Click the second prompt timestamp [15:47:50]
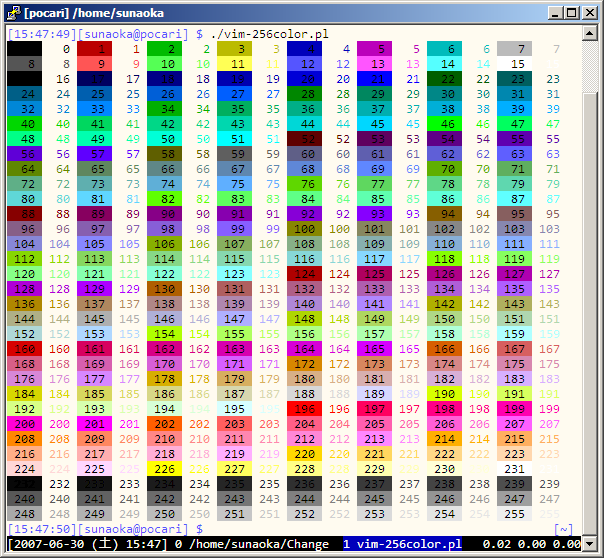The height and width of the screenshot is (558, 604). (x=42, y=529)
